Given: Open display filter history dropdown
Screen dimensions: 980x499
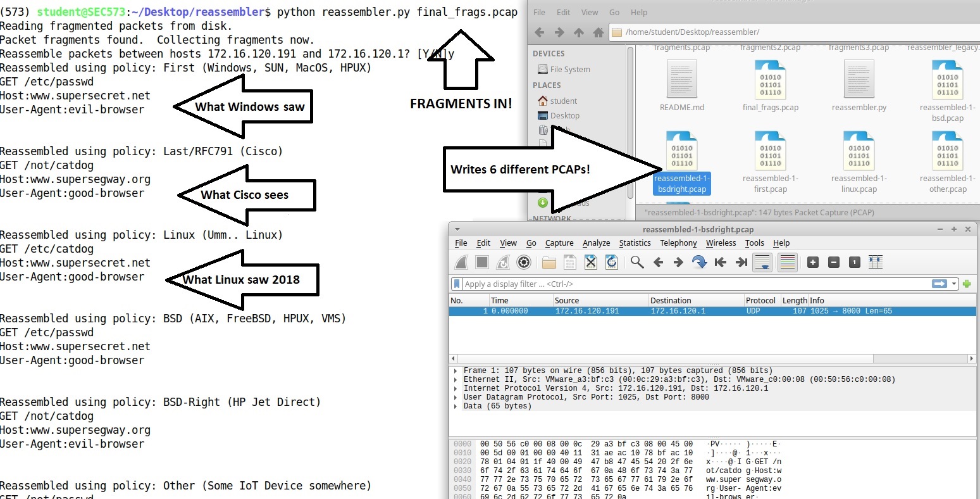Looking at the screenshot, I should [x=954, y=284].
